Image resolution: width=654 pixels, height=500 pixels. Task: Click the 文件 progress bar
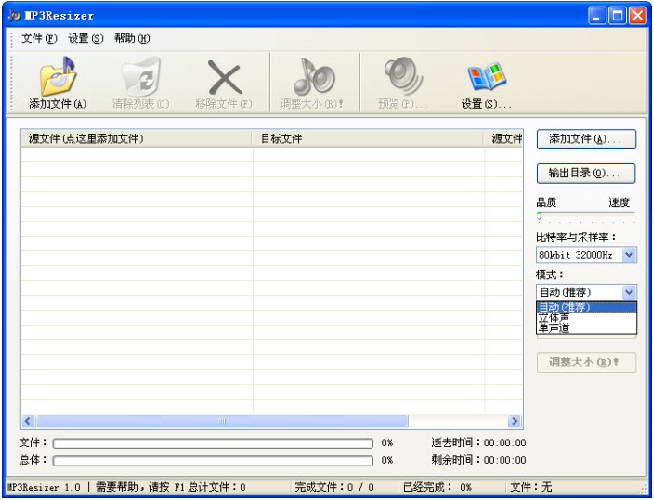click(213, 443)
